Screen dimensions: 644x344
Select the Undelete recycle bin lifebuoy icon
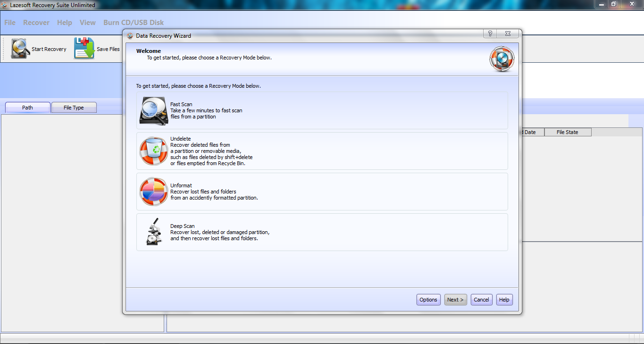tap(154, 151)
